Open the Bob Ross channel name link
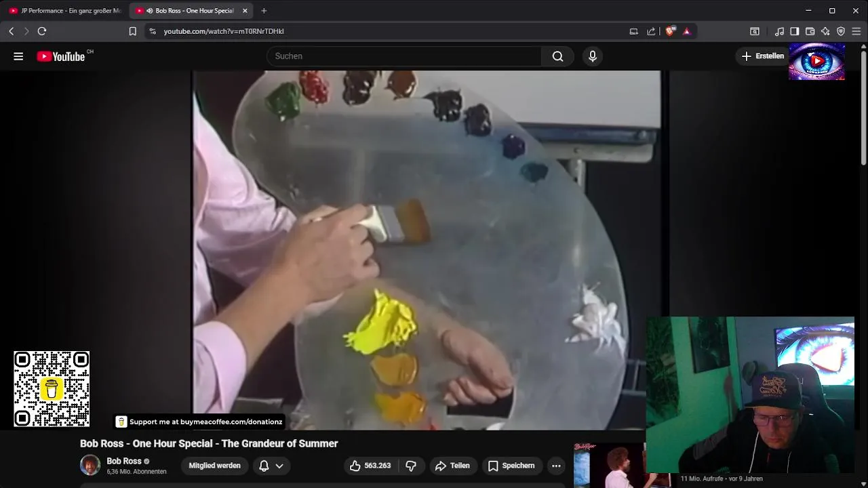This screenshot has height=488, width=868. [124, 461]
